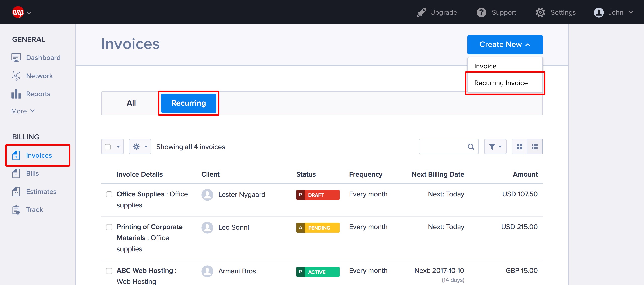Viewport: 644px width, 285px height.
Task: Open Track clipboard icon
Action: pyautogui.click(x=16, y=210)
